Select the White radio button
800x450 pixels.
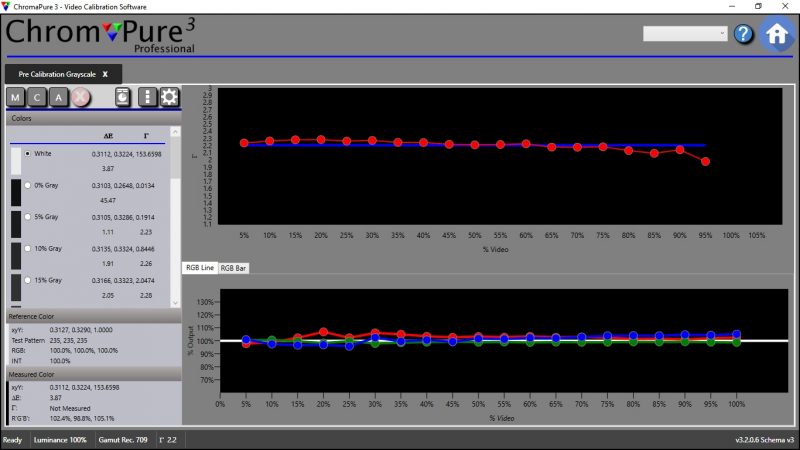(27, 153)
